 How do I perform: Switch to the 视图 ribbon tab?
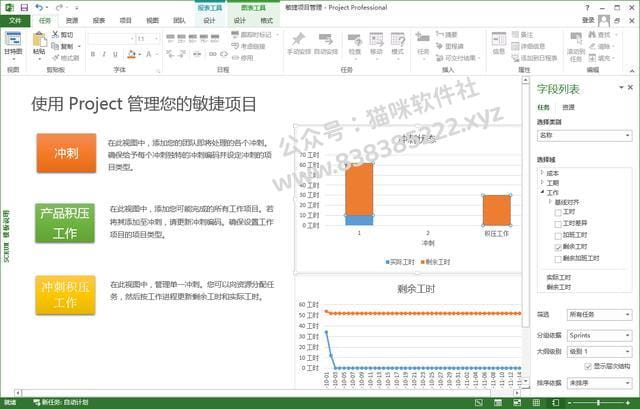(152, 20)
